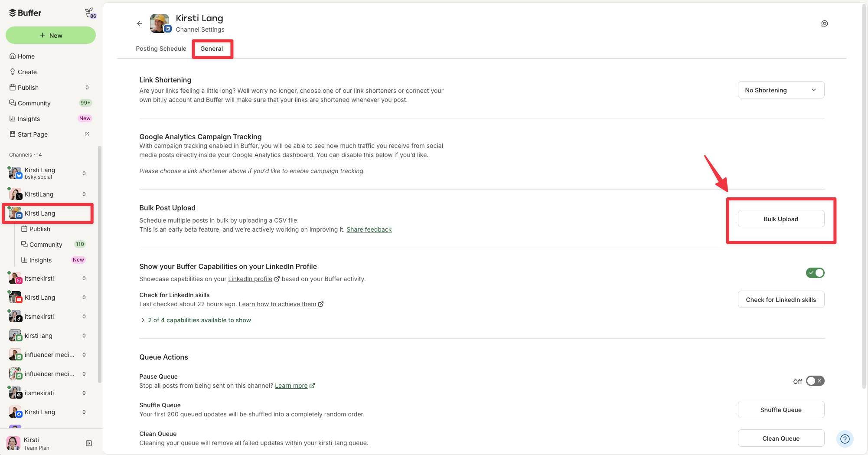868x455 pixels.
Task: Select Kirsti Lang bsky.social channel
Action: pyautogui.click(x=48, y=173)
